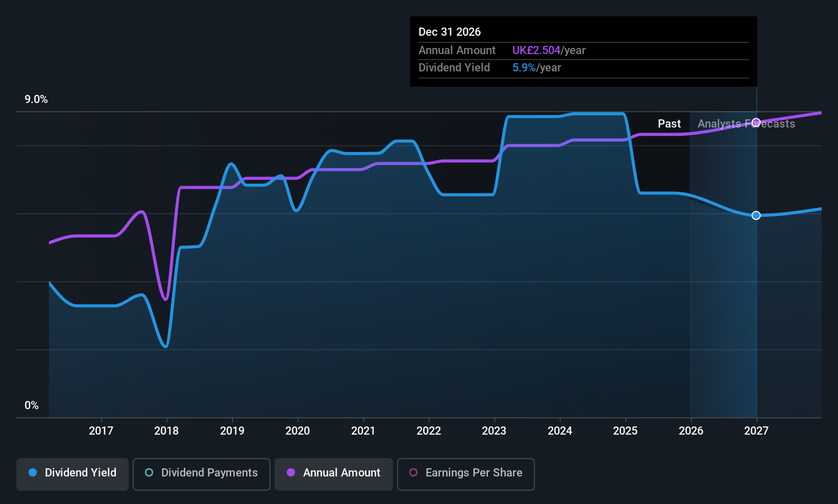This screenshot has width=838, height=504.
Task: Click the teal Dividend Payments legend circle
Action: coord(149,472)
